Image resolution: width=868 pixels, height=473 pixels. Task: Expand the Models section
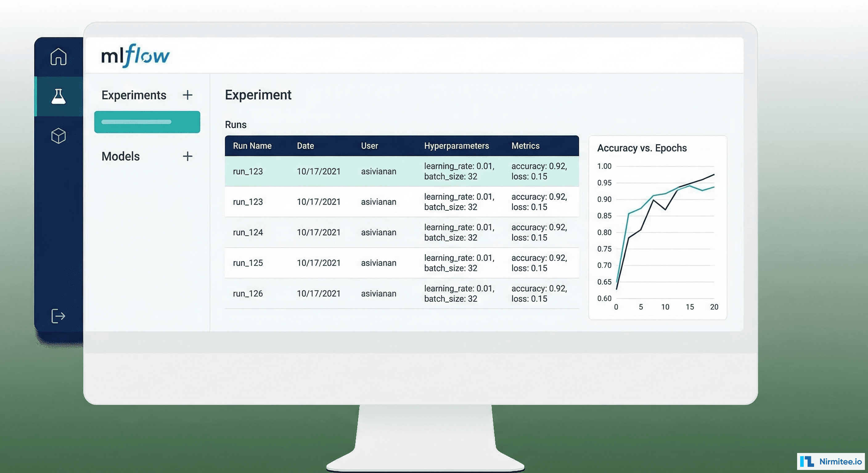(120, 156)
